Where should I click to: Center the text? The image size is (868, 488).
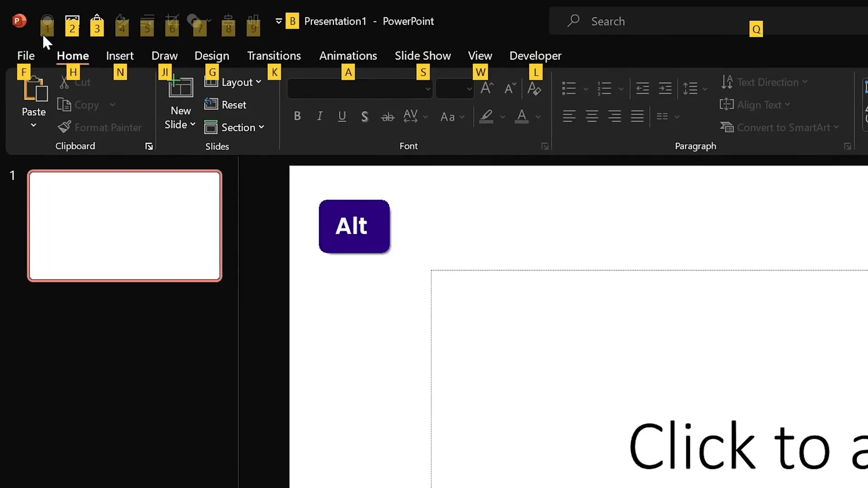point(592,117)
